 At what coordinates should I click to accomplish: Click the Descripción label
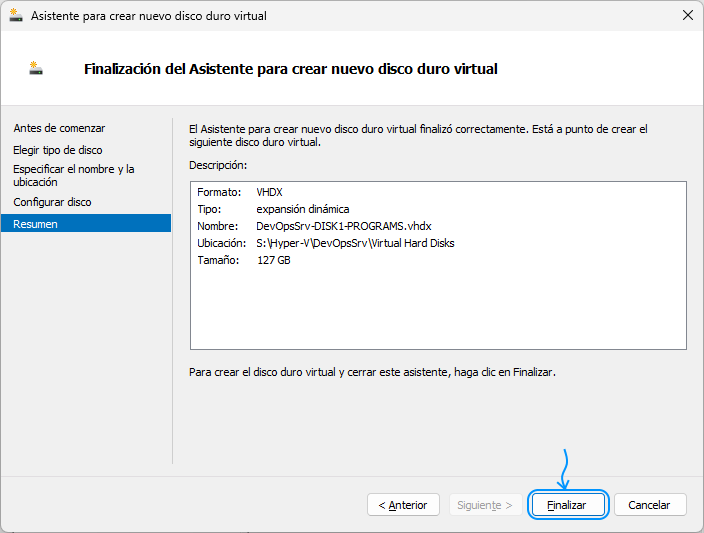(x=218, y=165)
